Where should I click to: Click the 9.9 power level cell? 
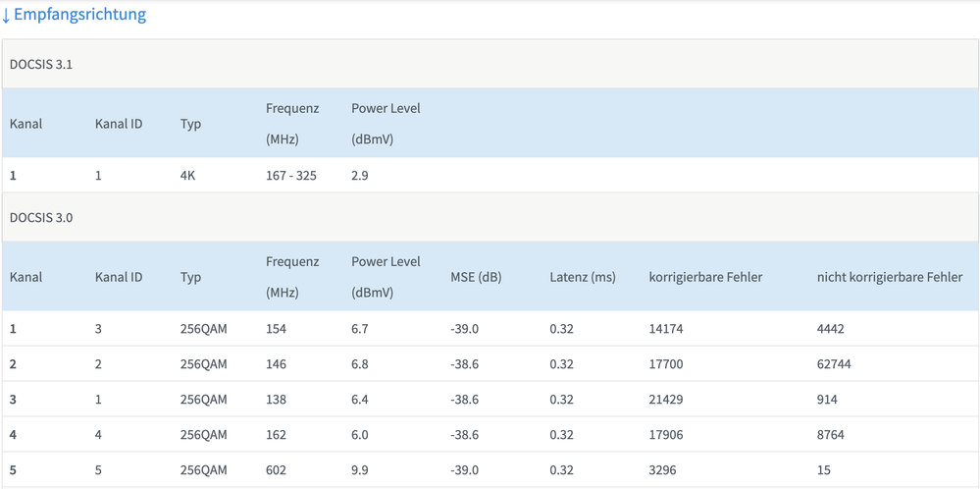360,470
